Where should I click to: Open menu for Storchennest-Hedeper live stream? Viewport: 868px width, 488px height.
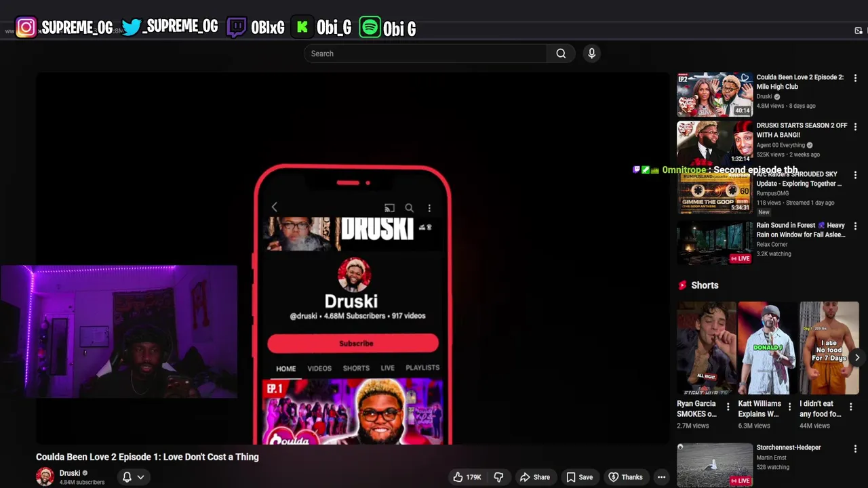click(855, 449)
